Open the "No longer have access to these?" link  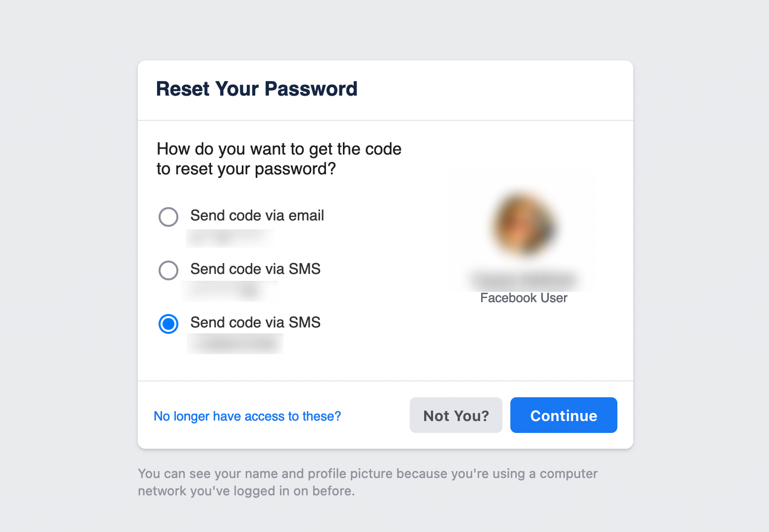coord(247,416)
